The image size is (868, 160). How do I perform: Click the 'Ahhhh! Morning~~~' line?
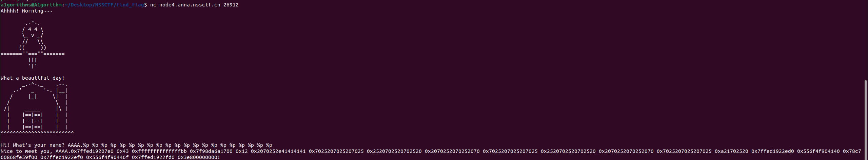tap(26, 11)
